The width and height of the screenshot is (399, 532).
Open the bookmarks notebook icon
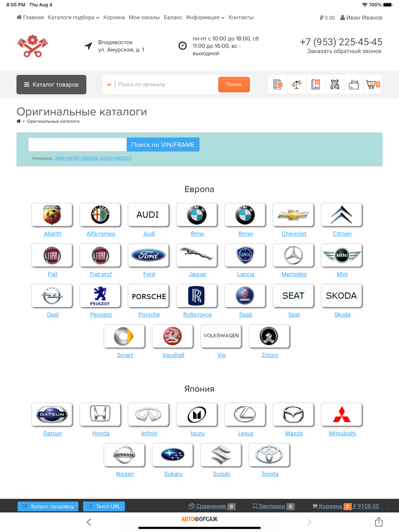pos(316,85)
